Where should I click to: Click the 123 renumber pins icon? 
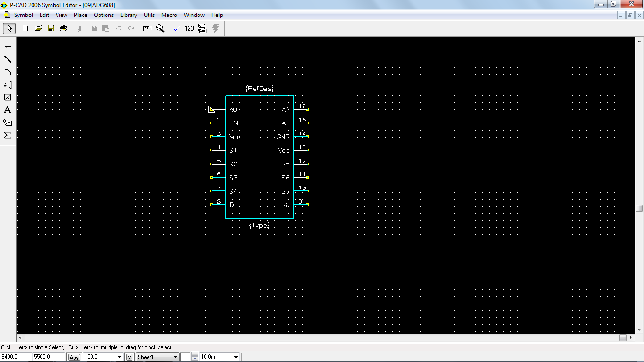pos(189,28)
